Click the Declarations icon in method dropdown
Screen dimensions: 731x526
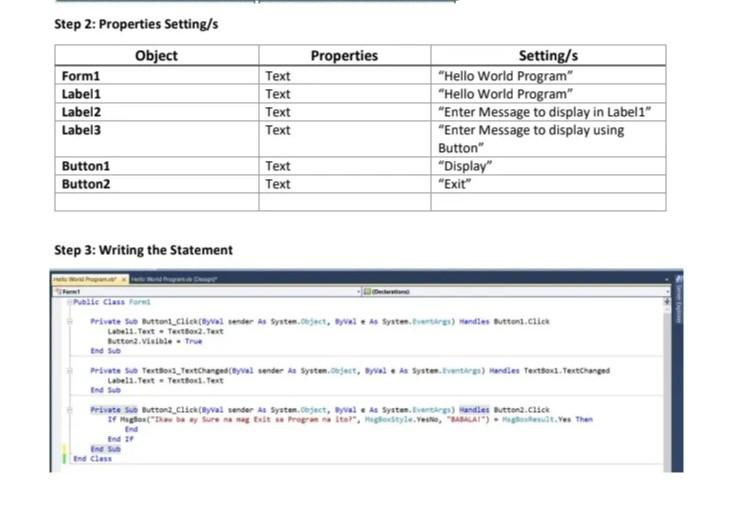pos(367,291)
